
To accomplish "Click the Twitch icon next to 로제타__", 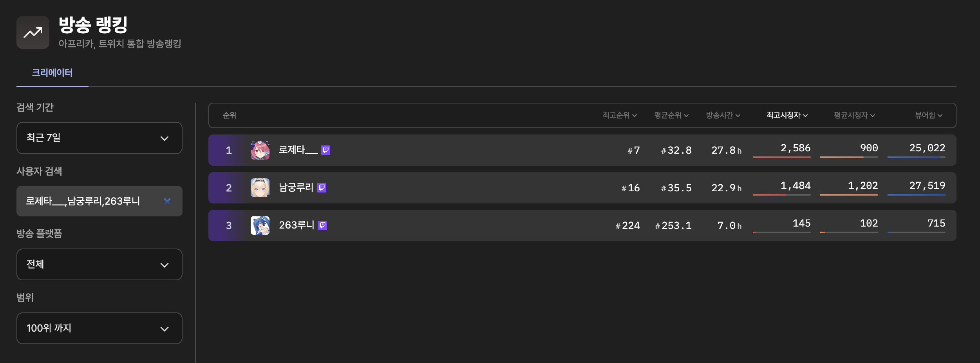I will click(x=325, y=150).
